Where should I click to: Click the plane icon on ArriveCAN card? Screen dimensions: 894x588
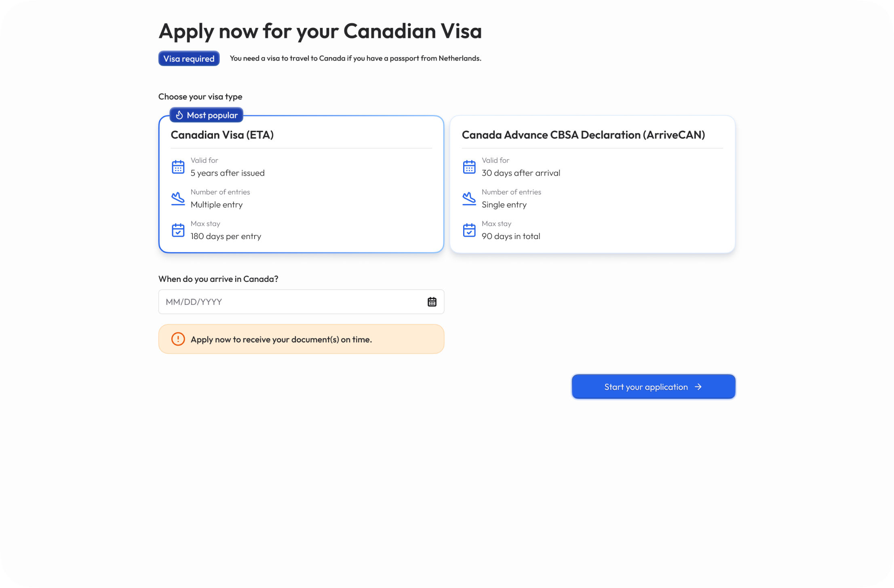pos(469,198)
